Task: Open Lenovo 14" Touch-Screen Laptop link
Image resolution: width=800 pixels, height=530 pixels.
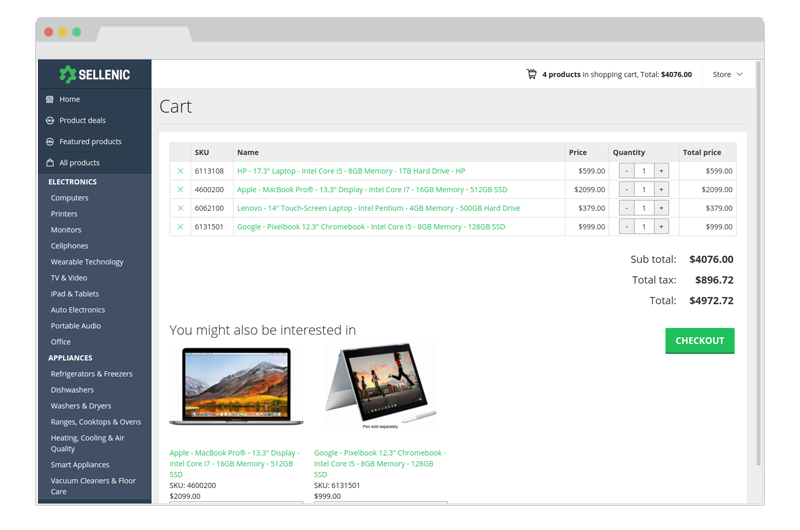Action: click(x=379, y=208)
